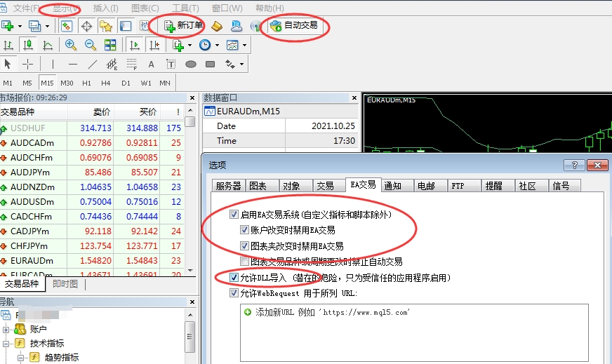Select the horizontal line tool
612x364 pixels.
[72, 64]
